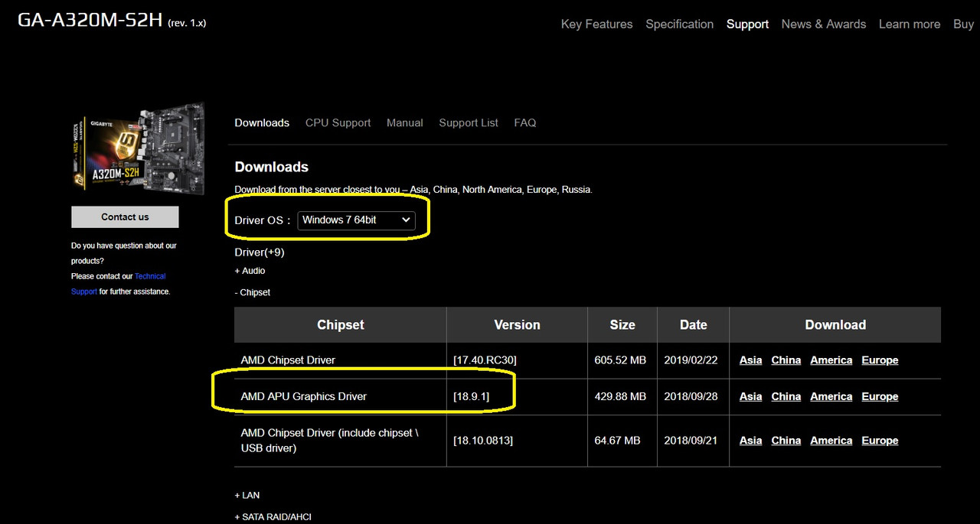Click the Buy menu item
This screenshot has height=524, width=980.
point(963,24)
